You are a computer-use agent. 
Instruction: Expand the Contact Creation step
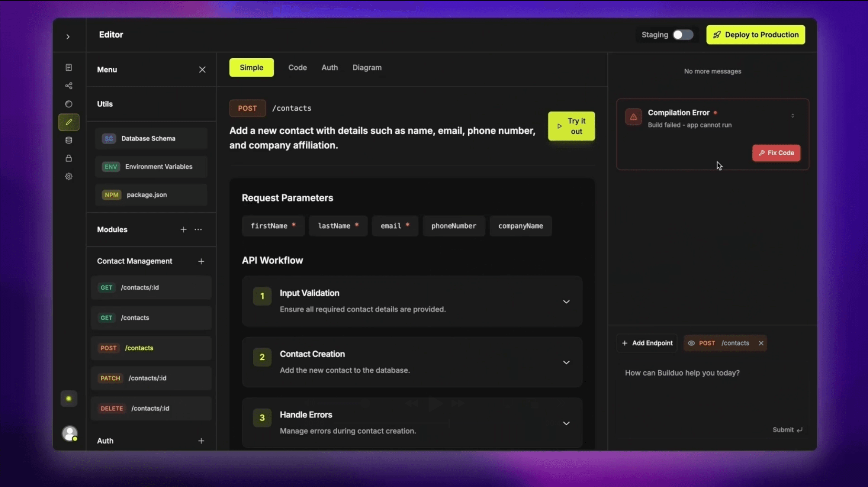click(566, 362)
